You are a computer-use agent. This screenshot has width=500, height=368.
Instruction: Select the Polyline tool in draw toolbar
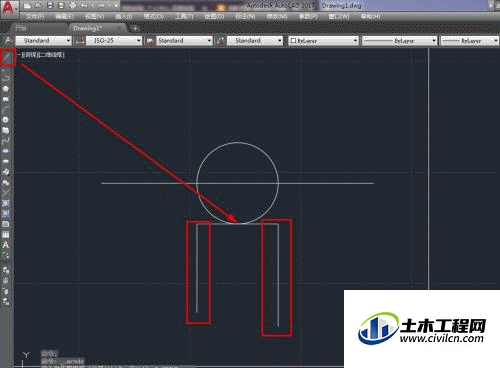click(6, 78)
